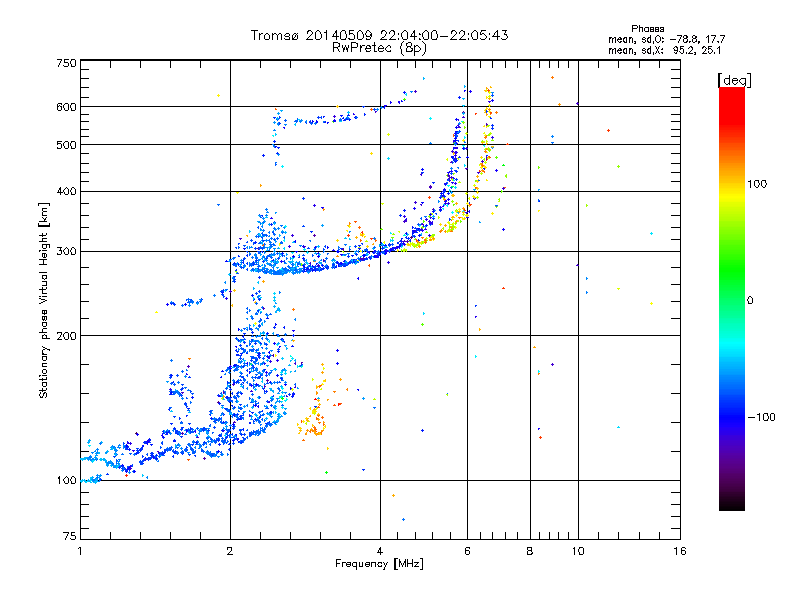This screenshot has height=600, width=800.
Task: Click the y-axis tick label '200'
Action: point(66,336)
